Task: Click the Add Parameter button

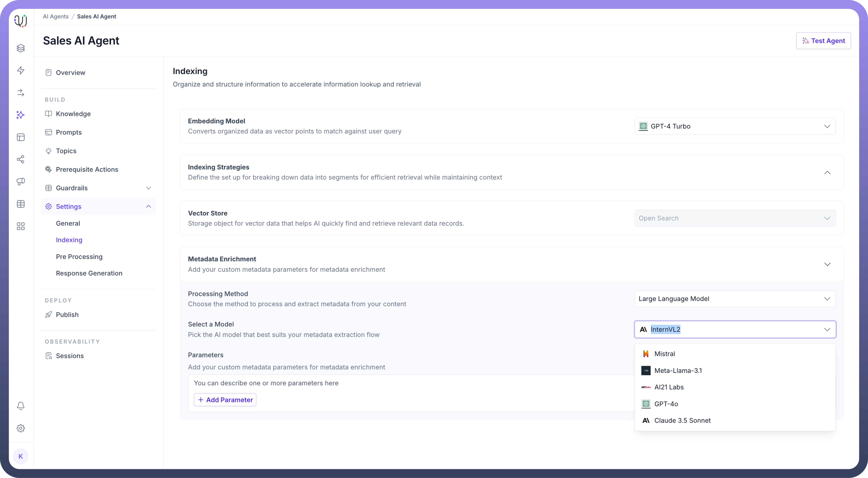Action: tap(225, 400)
